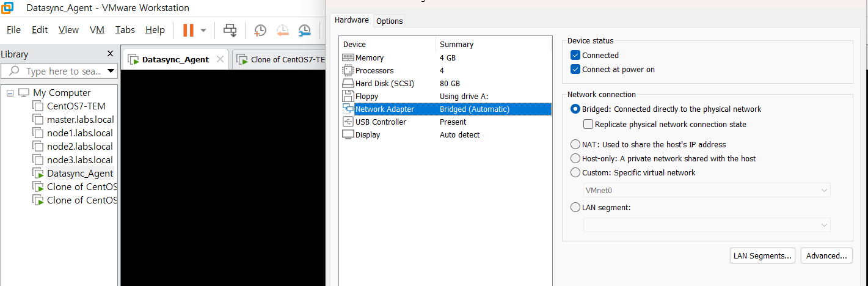Viewport: 868px width, 286px height.
Task: Click the USB Controller device icon
Action: click(x=348, y=122)
